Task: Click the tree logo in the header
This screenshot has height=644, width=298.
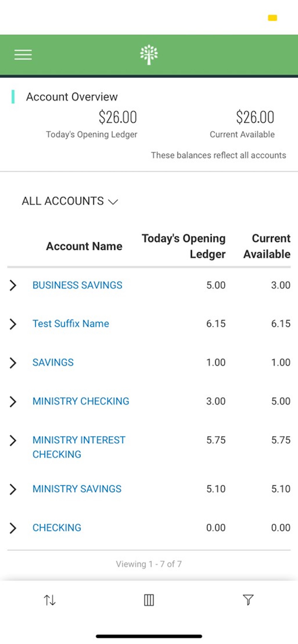Action: pyautogui.click(x=149, y=54)
